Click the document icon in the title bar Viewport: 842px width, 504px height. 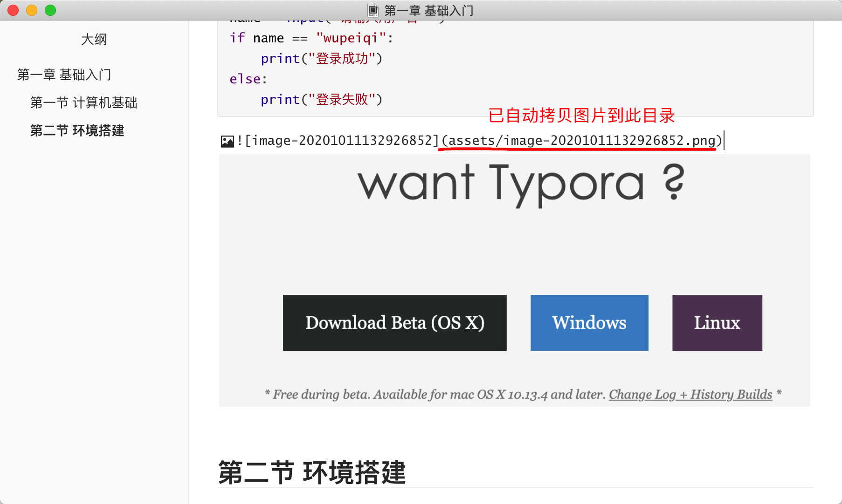373,10
